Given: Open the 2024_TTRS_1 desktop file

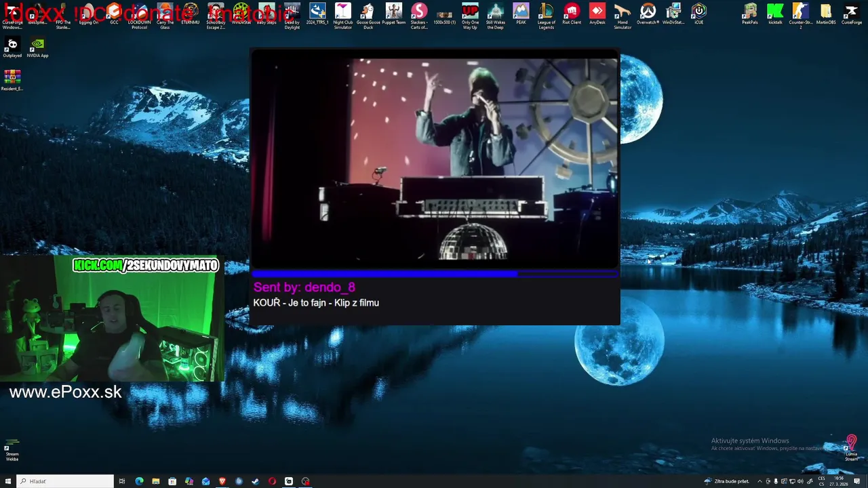Looking at the screenshot, I should (317, 14).
